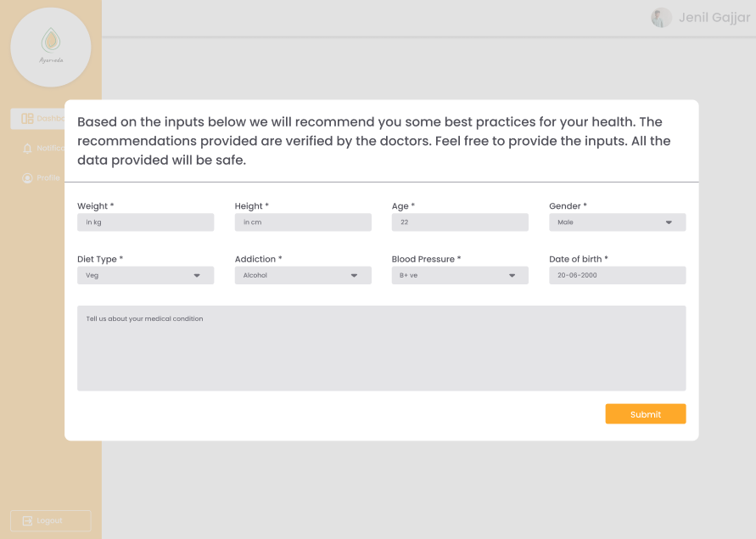Open the Notifications bell icon
The height and width of the screenshot is (539, 756).
click(x=27, y=149)
